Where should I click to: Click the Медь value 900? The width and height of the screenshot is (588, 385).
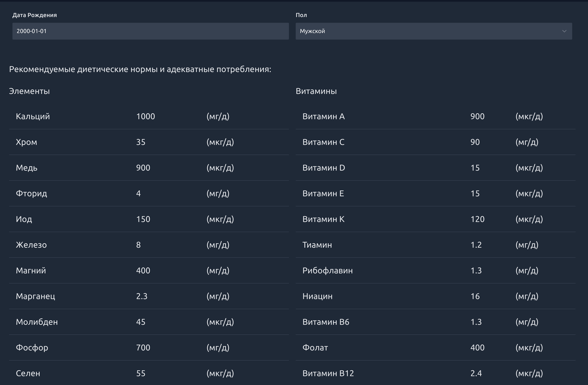[143, 168]
